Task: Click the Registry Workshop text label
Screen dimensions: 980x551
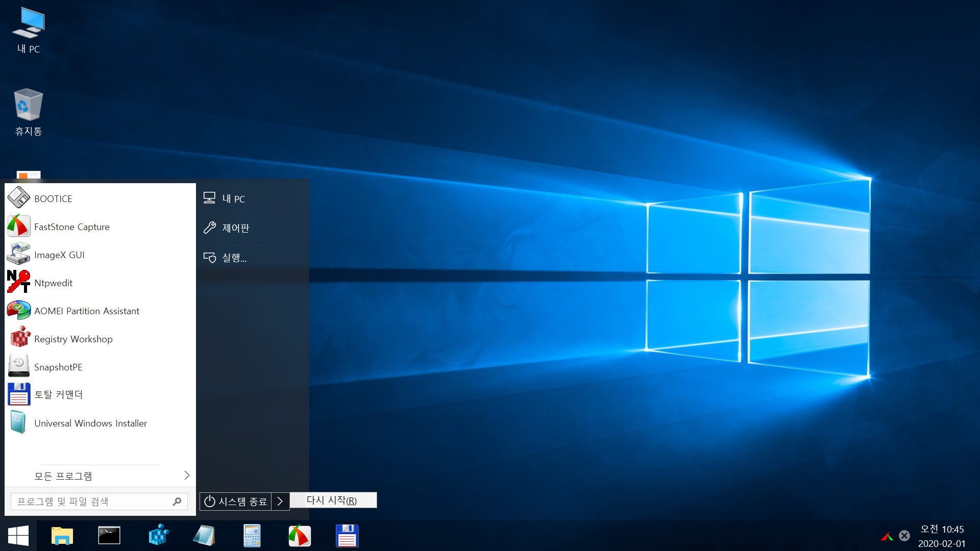Action: (x=73, y=339)
